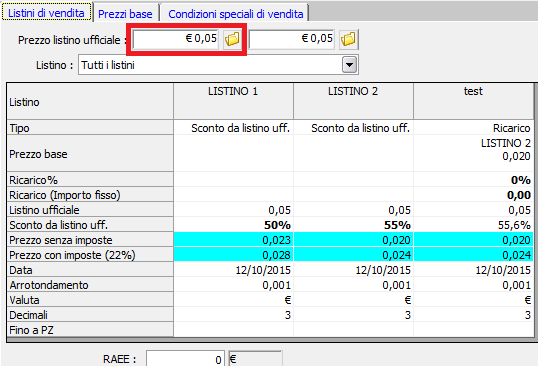Select the test column header
The height and width of the screenshot is (366, 538).
(473, 102)
